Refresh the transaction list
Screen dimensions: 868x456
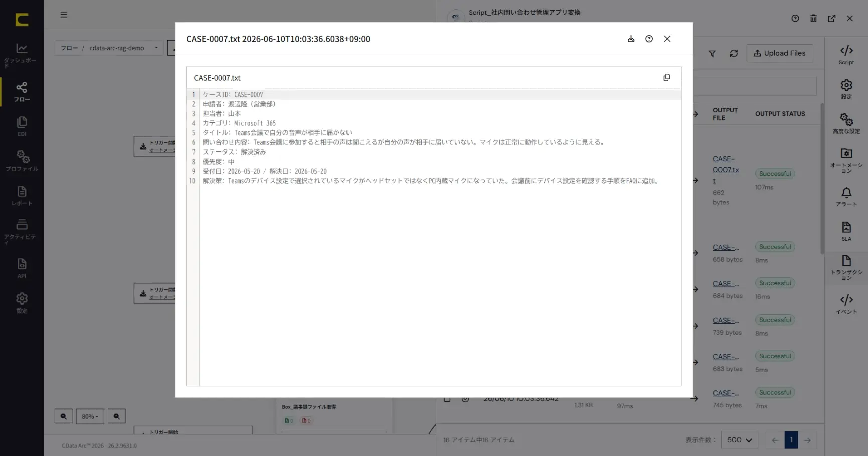click(x=734, y=53)
